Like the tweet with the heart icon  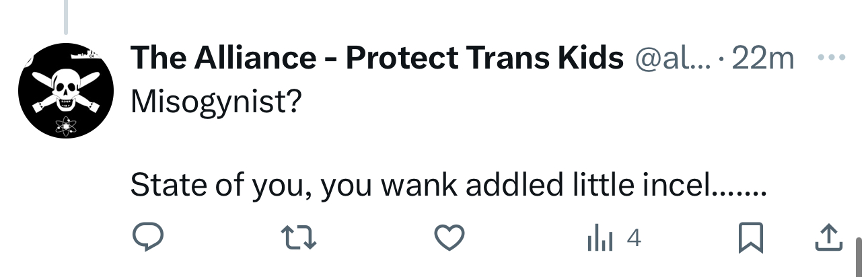coord(449,239)
